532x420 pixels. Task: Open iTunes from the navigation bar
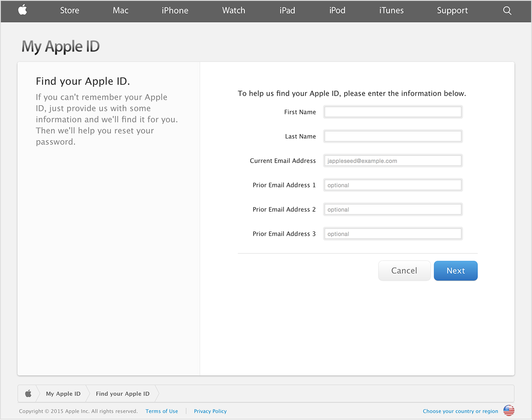(391, 10)
